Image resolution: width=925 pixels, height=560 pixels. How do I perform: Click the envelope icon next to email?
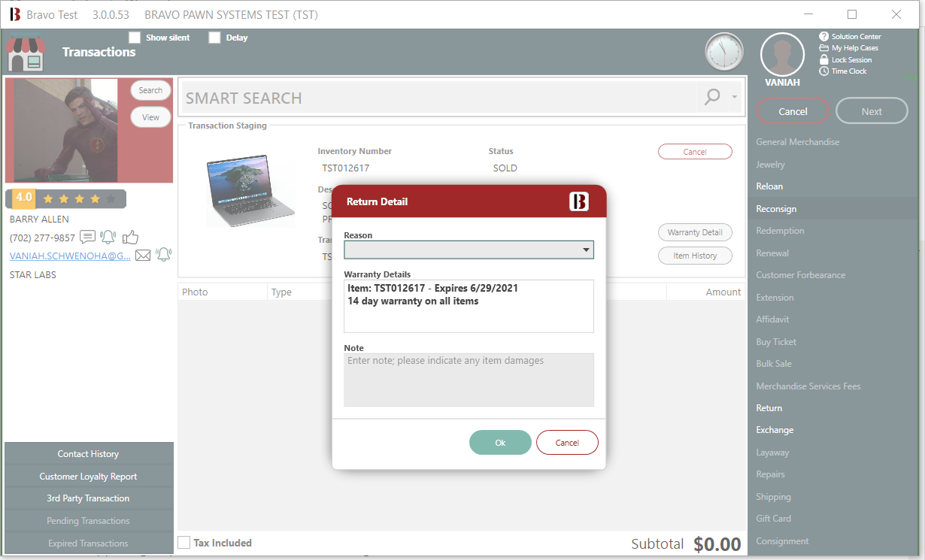[x=143, y=256]
